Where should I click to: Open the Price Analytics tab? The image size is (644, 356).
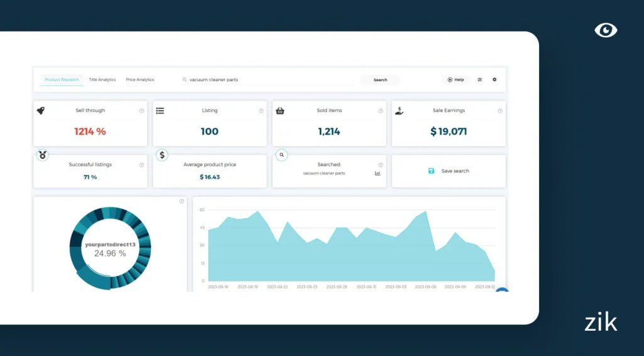140,80
